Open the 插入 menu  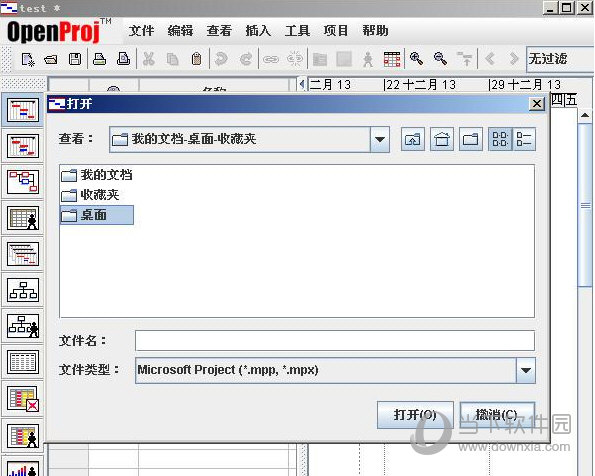click(x=258, y=30)
